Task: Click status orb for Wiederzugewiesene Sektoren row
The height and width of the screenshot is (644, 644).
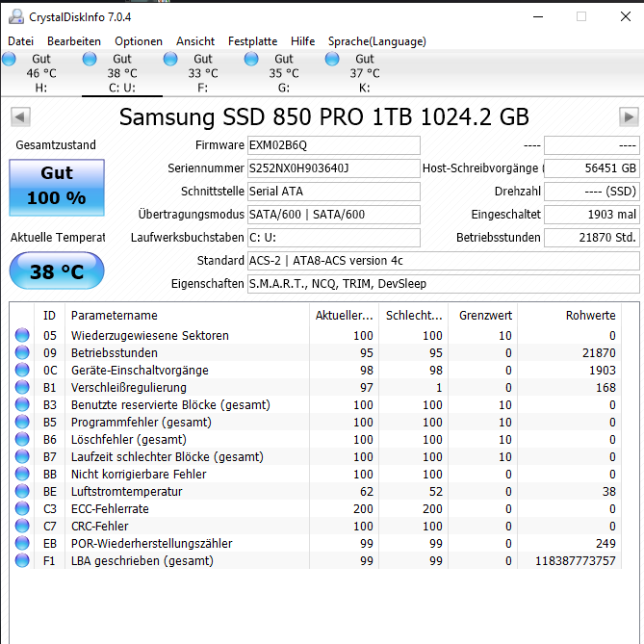Action: coord(22,335)
